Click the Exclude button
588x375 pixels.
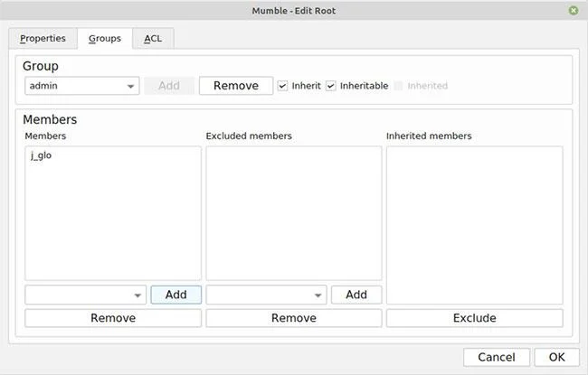coord(474,318)
